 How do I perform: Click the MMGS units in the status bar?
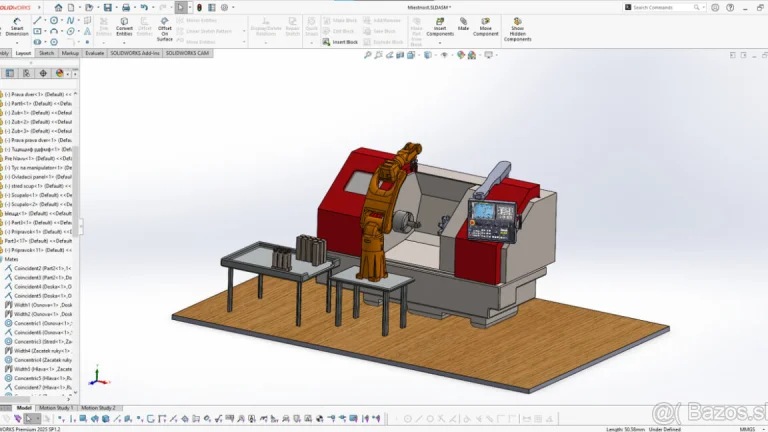pyautogui.click(x=747, y=429)
